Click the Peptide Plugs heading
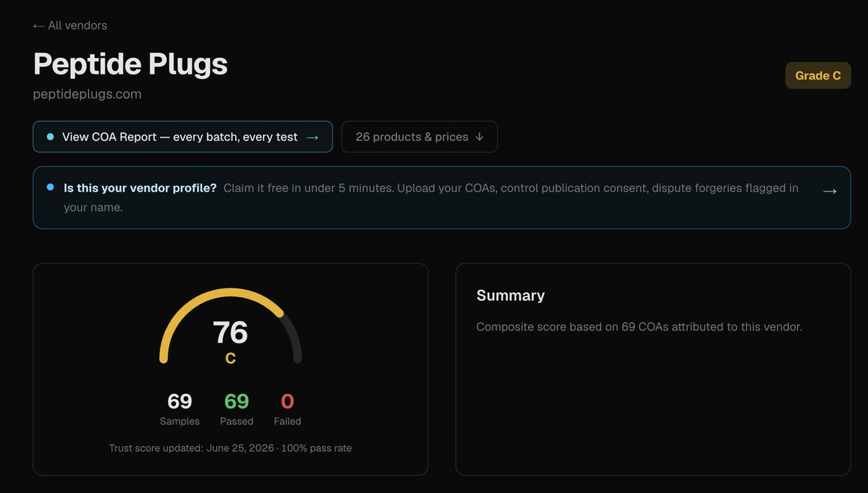 tap(130, 64)
